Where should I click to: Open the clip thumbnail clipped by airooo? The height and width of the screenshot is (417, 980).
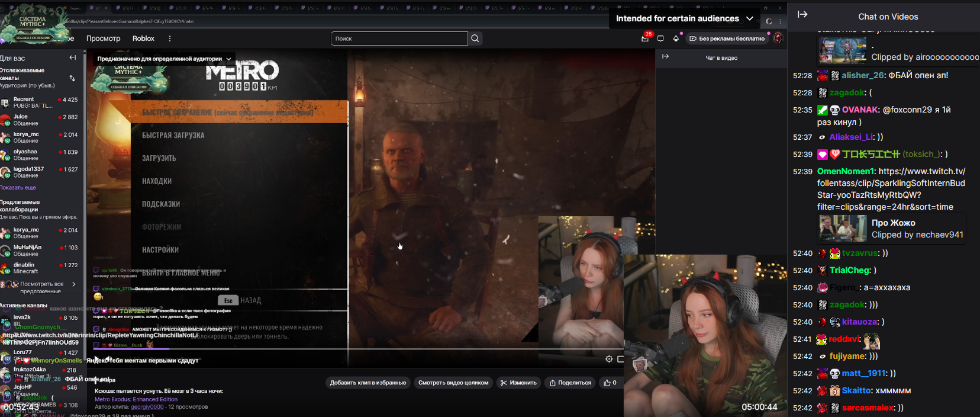[x=843, y=51]
